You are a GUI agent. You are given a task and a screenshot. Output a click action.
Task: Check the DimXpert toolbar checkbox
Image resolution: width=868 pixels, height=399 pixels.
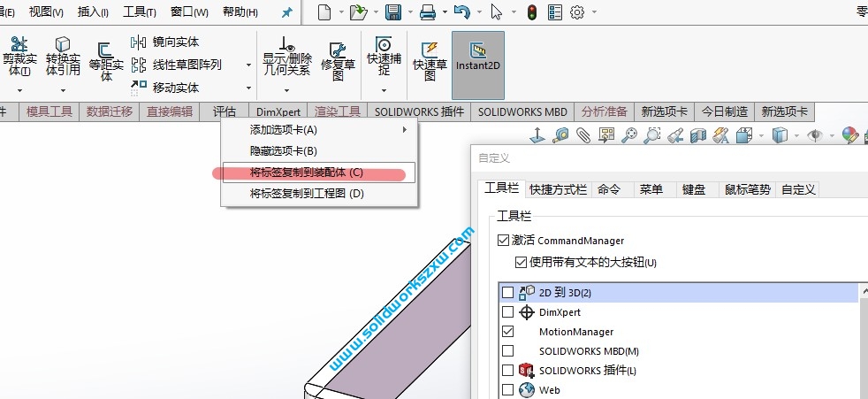(507, 312)
